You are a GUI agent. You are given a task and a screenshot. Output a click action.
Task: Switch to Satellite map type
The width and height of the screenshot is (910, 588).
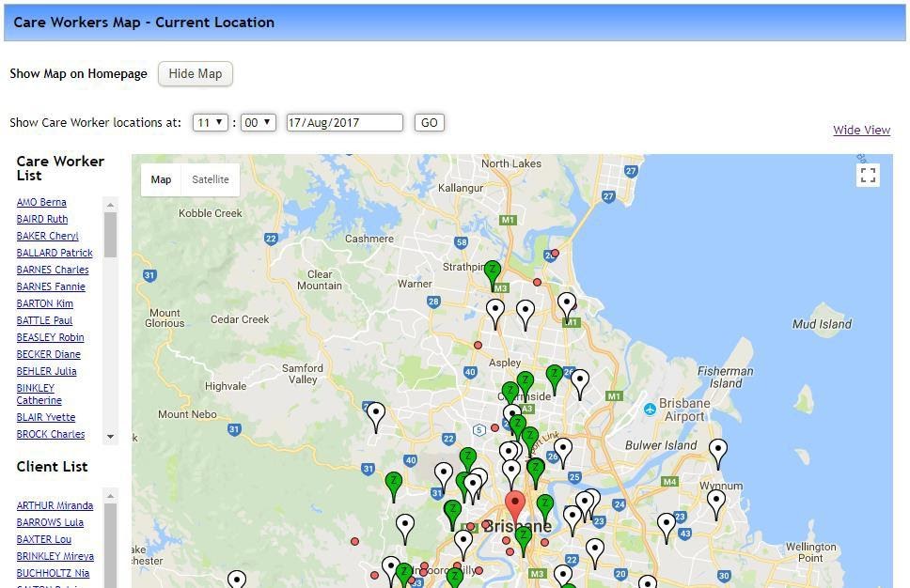[x=210, y=179]
